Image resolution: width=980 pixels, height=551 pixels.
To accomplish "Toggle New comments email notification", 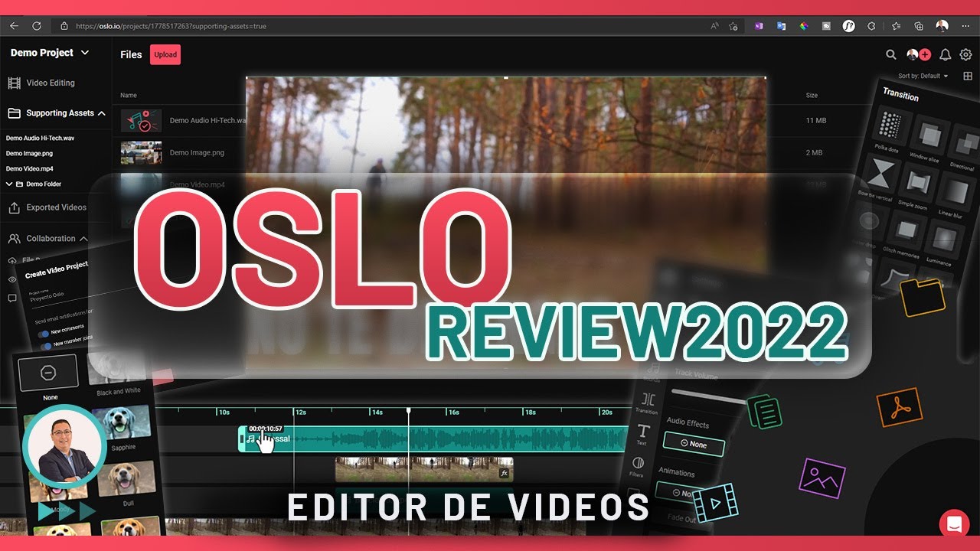I will tap(44, 334).
